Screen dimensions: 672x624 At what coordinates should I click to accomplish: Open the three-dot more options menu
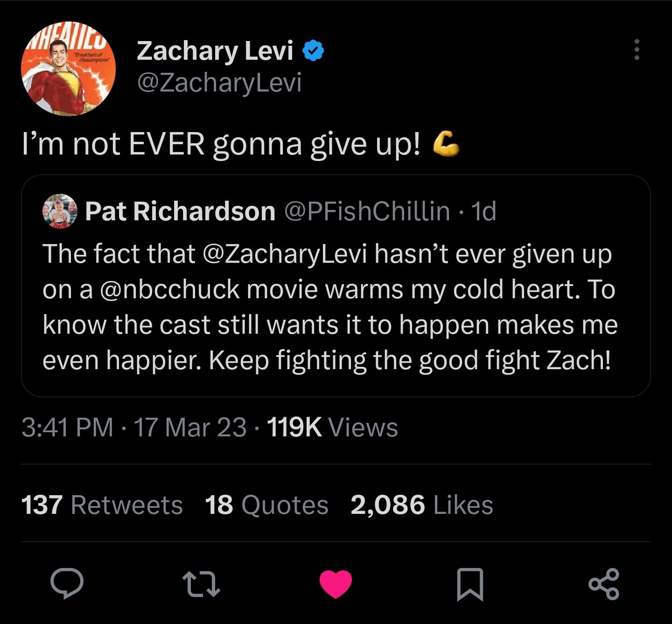[x=637, y=49]
